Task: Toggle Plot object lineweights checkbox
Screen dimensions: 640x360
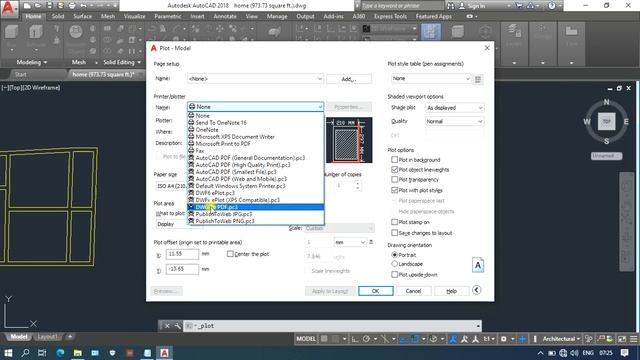Action: tap(394, 169)
